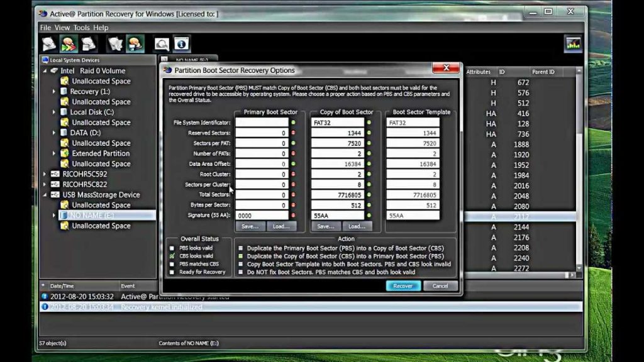
Task: Open the blue info properties toolbar icon
Action: (182, 44)
